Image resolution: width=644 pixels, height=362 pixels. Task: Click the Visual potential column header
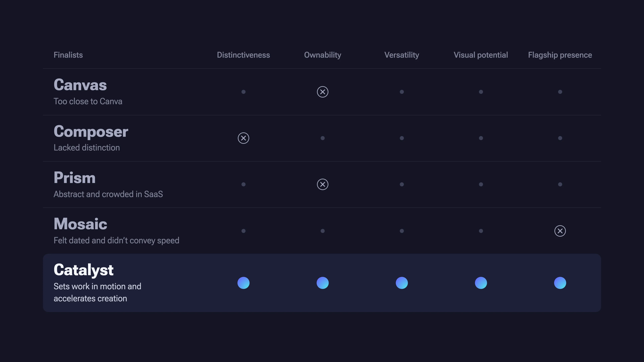coord(481,55)
